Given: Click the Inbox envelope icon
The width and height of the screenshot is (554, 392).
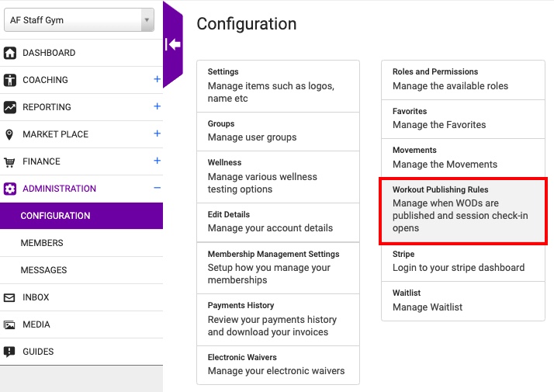Looking at the screenshot, I should 9,297.
